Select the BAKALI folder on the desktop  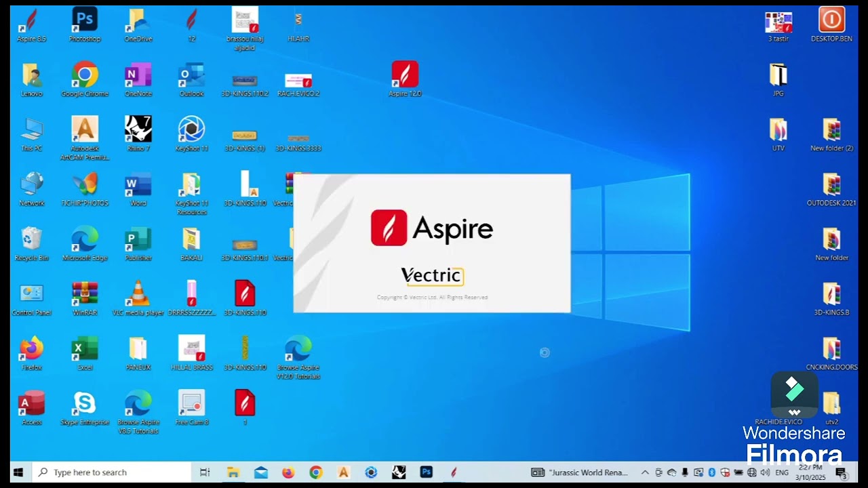pyautogui.click(x=191, y=245)
